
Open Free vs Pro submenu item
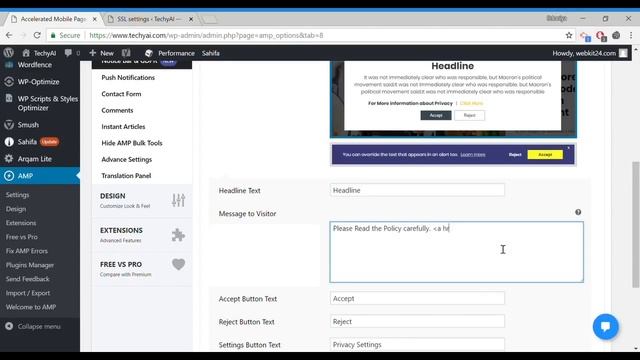(x=22, y=237)
